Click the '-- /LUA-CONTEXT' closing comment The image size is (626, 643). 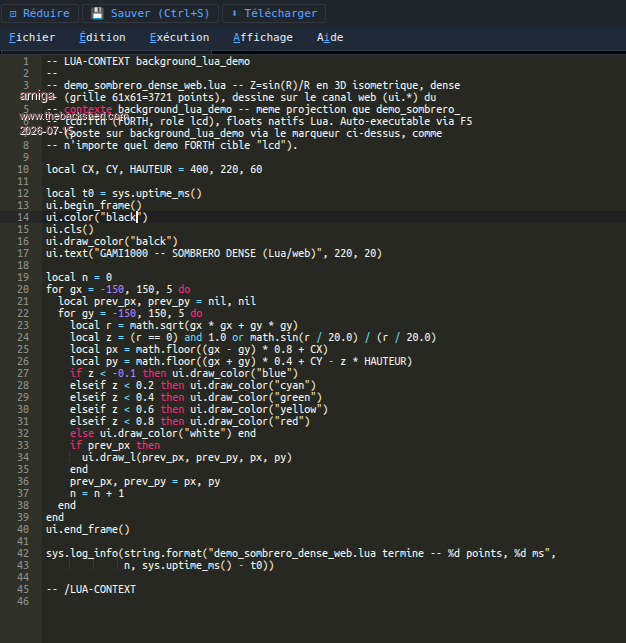(91, 590)
